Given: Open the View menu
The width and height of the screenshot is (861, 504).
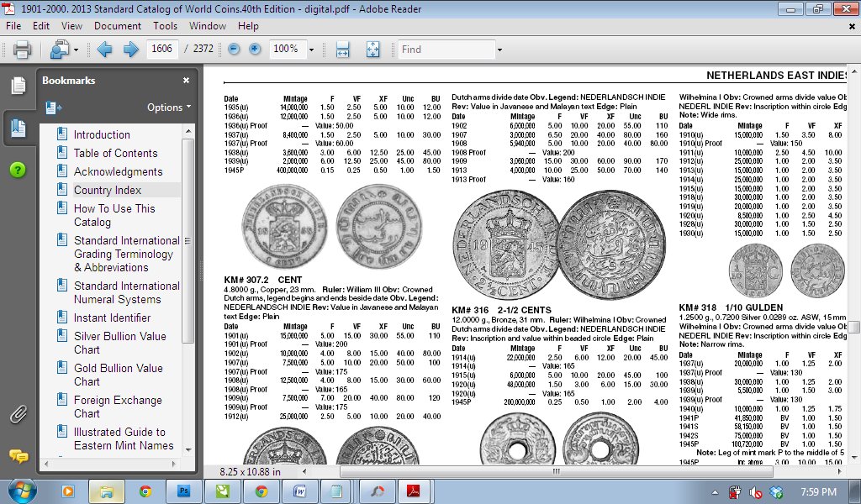Looking at the screenshot, I should [x=71, y=26].
